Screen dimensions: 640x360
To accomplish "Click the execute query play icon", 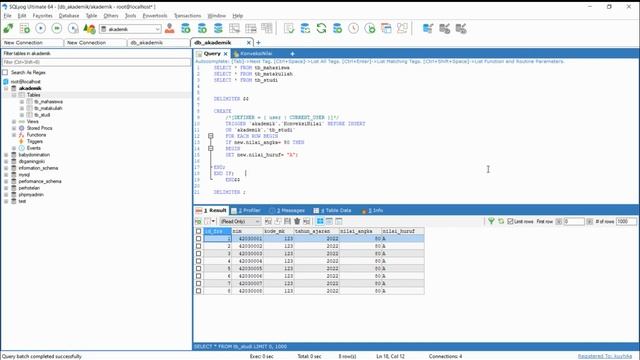I will click(40, 28).
